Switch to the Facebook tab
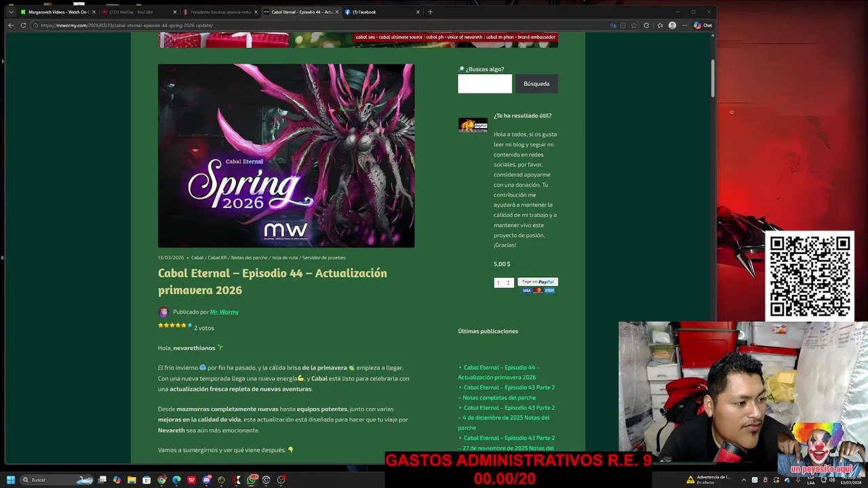Screen dimensions: 868x488 382,12
